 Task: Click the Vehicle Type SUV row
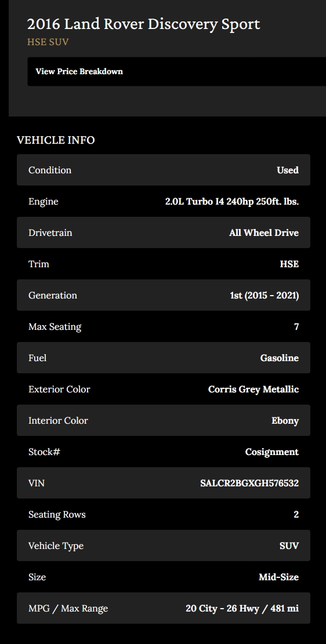[x=163, y=545]
